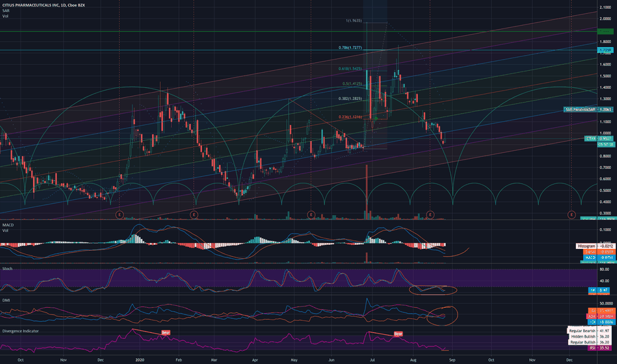Select the Divergence Indicator legend
This screenshot has width=617, height=364.
(21, 331)
